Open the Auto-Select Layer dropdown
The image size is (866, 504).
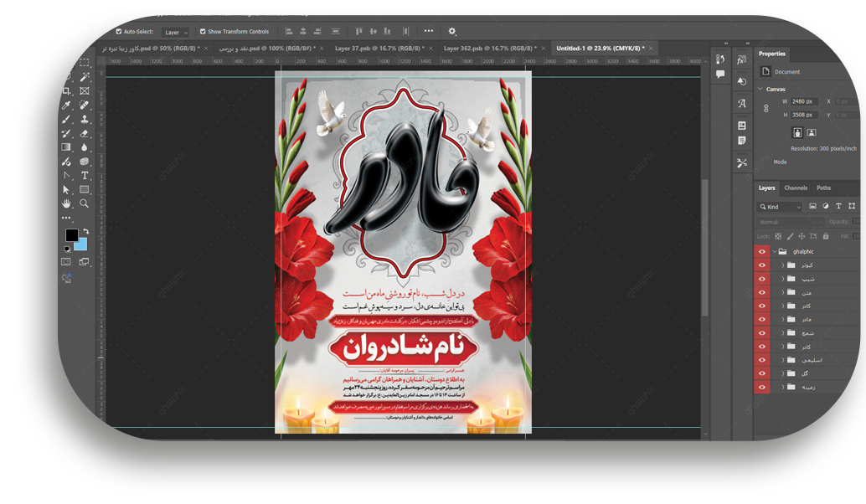[x=175, y=32]
